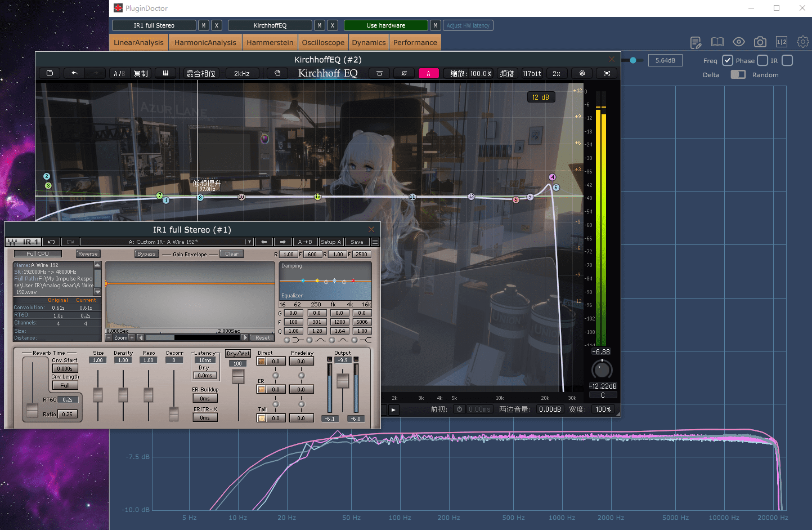Click hand tool icon in KirchhoffEQ
The height and width of the screenshot is (530, 812).
[x=277, y=73]
